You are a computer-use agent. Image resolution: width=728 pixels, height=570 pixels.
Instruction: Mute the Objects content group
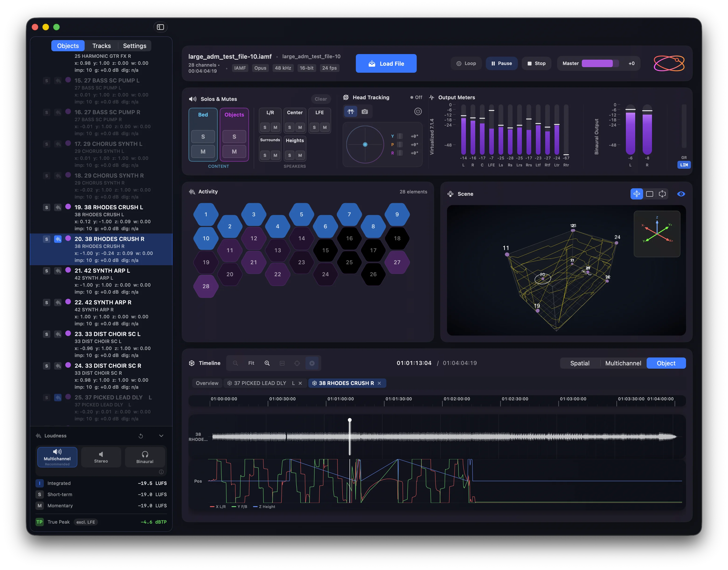click(234, 151)
